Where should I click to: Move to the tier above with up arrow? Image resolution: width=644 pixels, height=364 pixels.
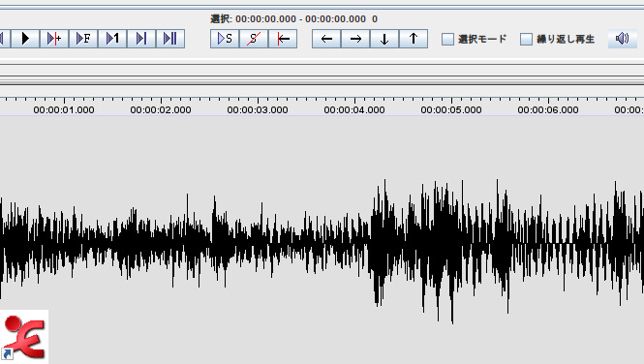point(414,39)
